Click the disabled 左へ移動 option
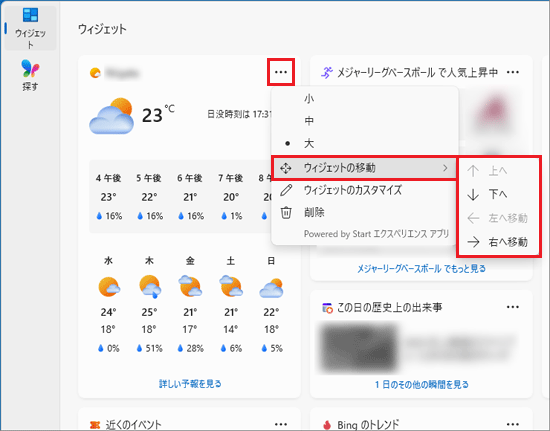This screenshot has height=431, width=550. click(499, 218)
